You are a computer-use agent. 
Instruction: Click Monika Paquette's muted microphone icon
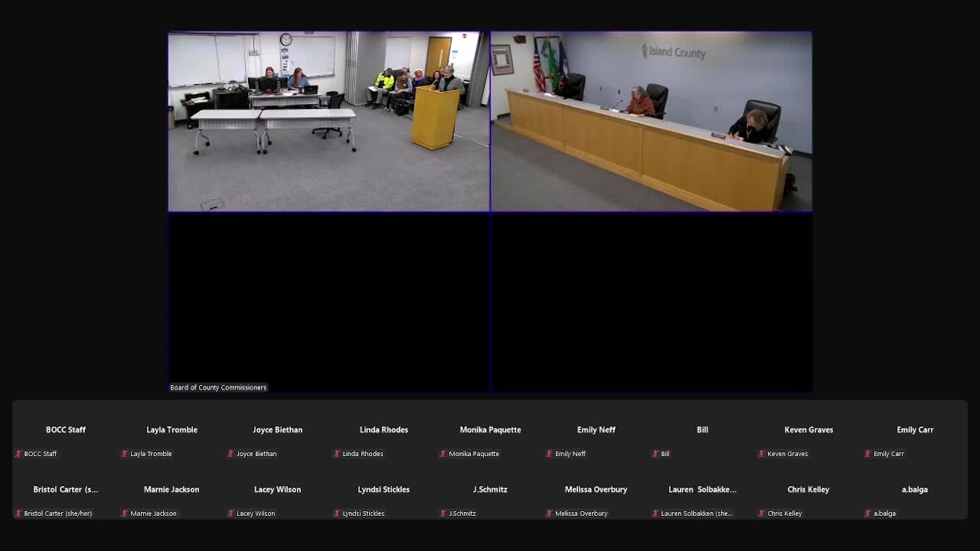pyautogui.click(x=443, y=454)
